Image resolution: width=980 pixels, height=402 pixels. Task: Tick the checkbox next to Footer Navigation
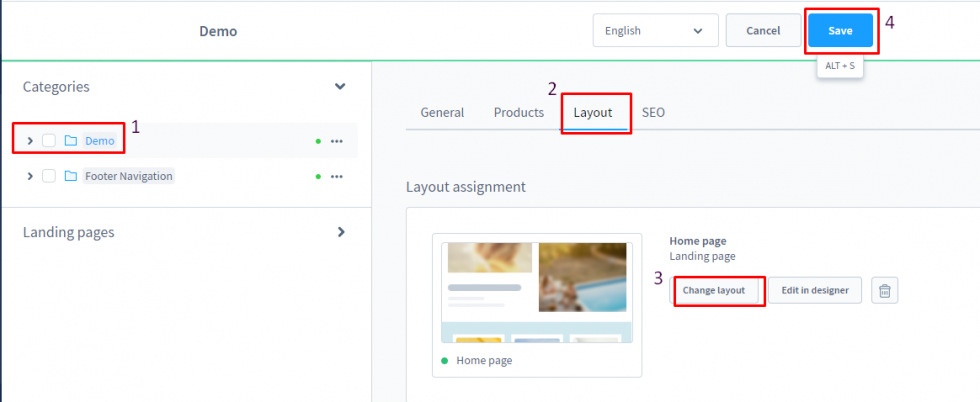(x=49, y=176)
